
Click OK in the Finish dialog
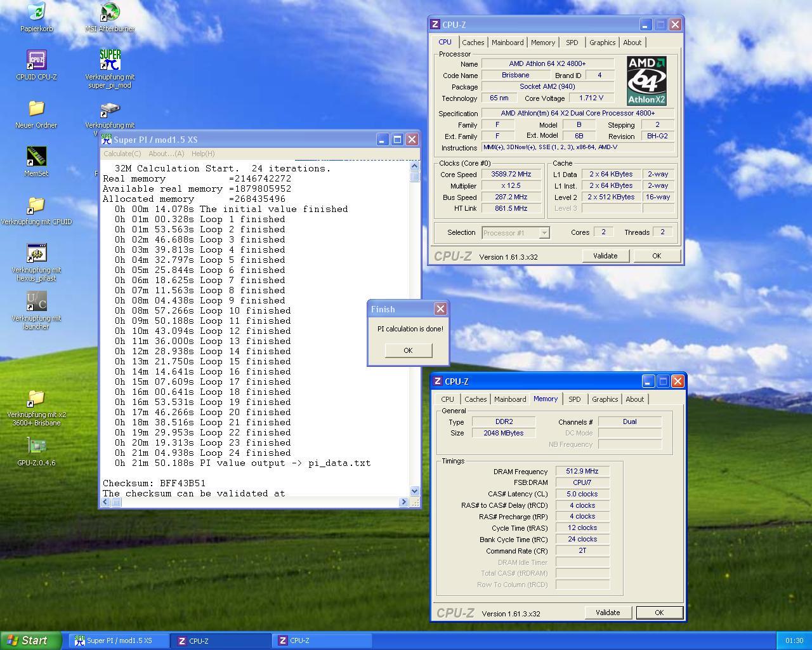pos(408,350)
